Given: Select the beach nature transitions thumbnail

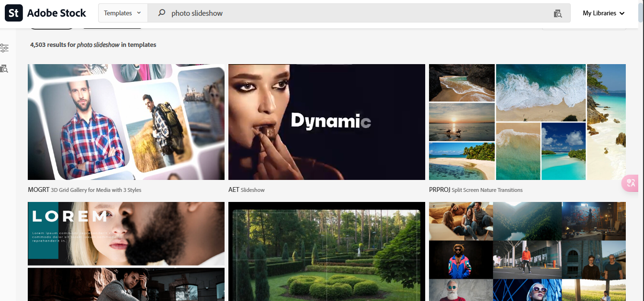Looking at the screenshot, I should 527,122.
